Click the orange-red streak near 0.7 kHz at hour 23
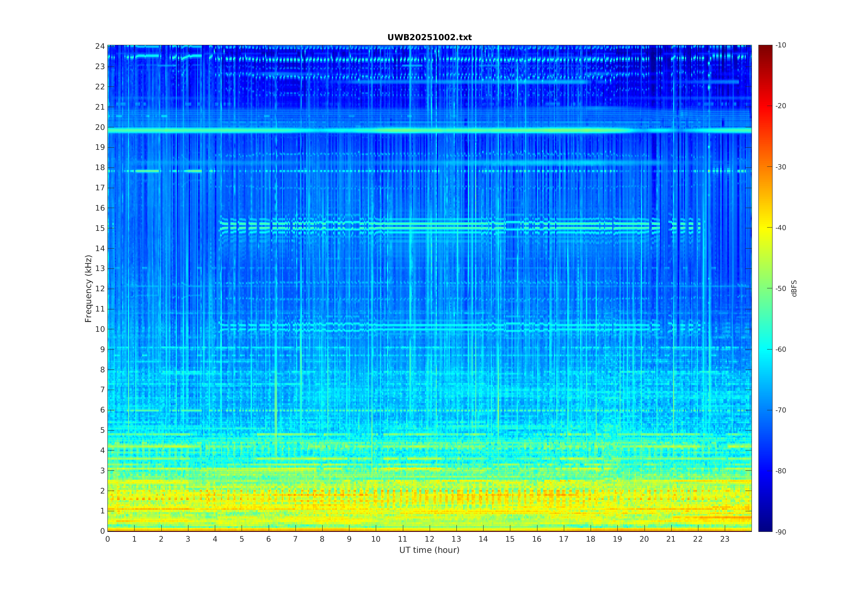The height and width of the screenshot is (597, 868). pos(725,518)
